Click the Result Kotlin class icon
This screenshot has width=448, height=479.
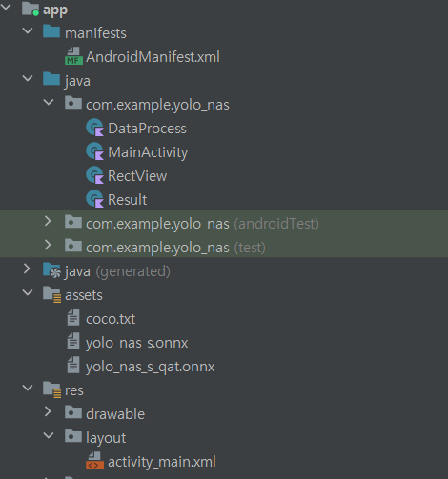pos(94,199)
